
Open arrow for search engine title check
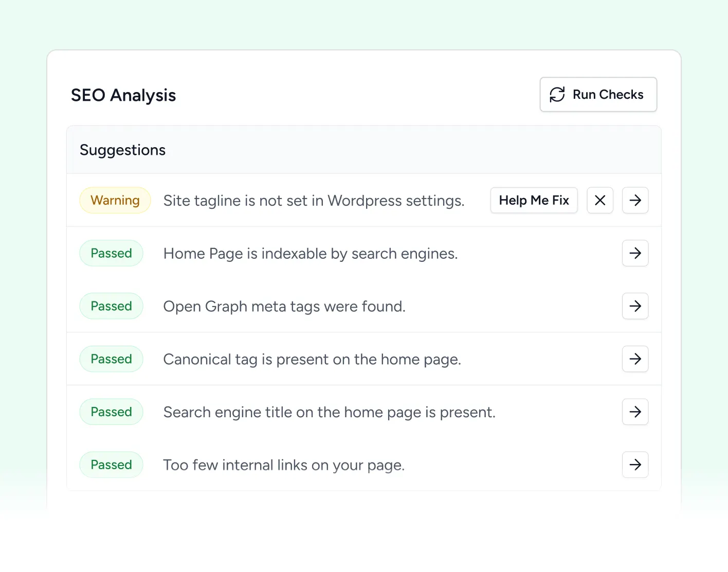tap(635, 412)
